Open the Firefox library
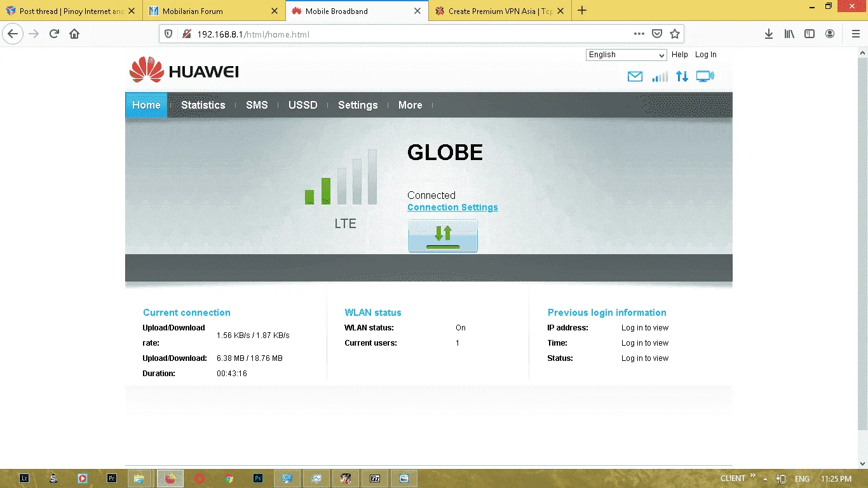 (x=789, y=34)
